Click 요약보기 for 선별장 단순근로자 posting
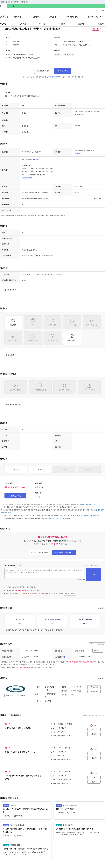This screenshot has width=105, height=868. (94, 730)
